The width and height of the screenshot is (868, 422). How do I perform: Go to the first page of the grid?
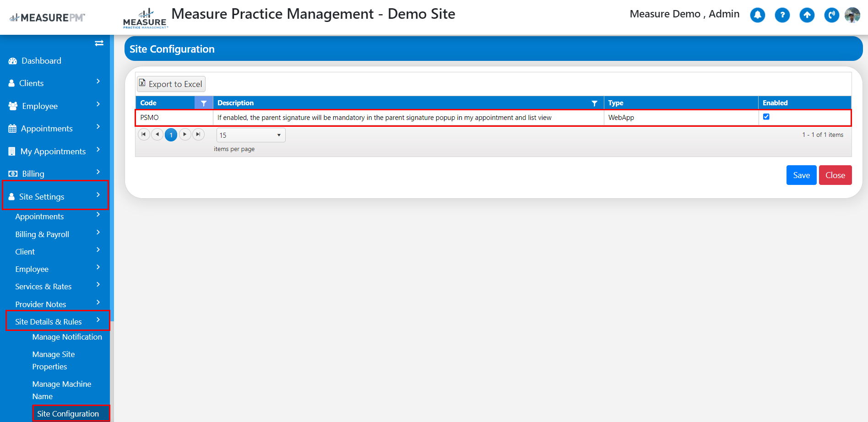(144, 134)
